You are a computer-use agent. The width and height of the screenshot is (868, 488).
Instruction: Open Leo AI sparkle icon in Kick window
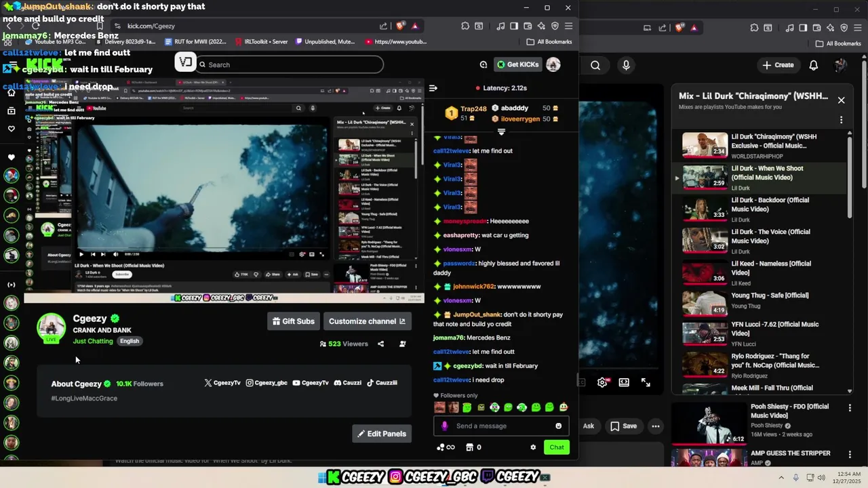pos(541,26)
